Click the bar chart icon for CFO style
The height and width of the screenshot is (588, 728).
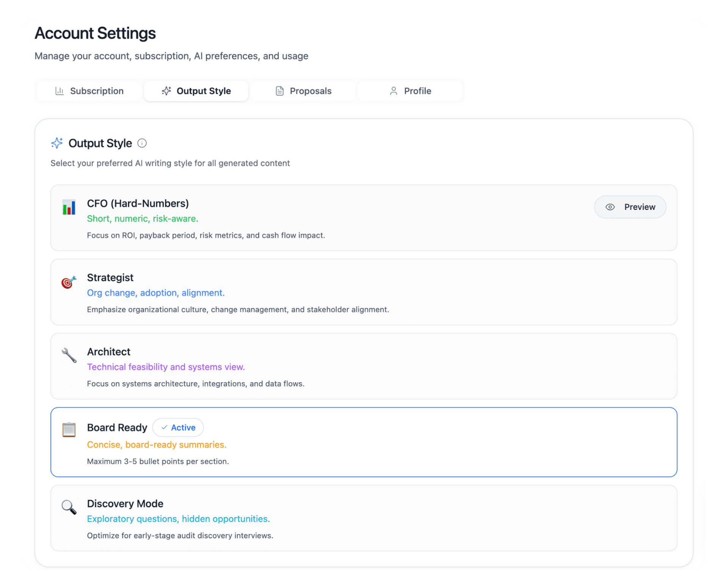pyautogui.click(x=69, y=207)
